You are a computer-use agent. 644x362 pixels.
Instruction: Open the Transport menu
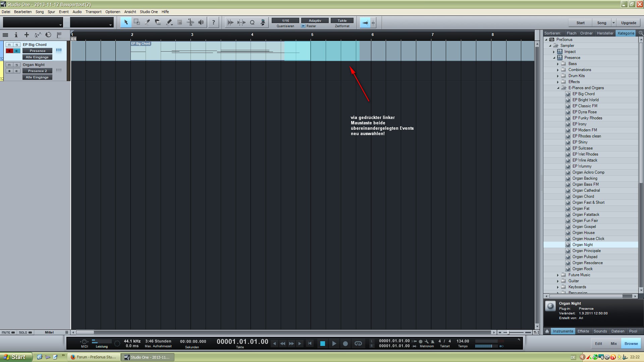click(93, 12)
